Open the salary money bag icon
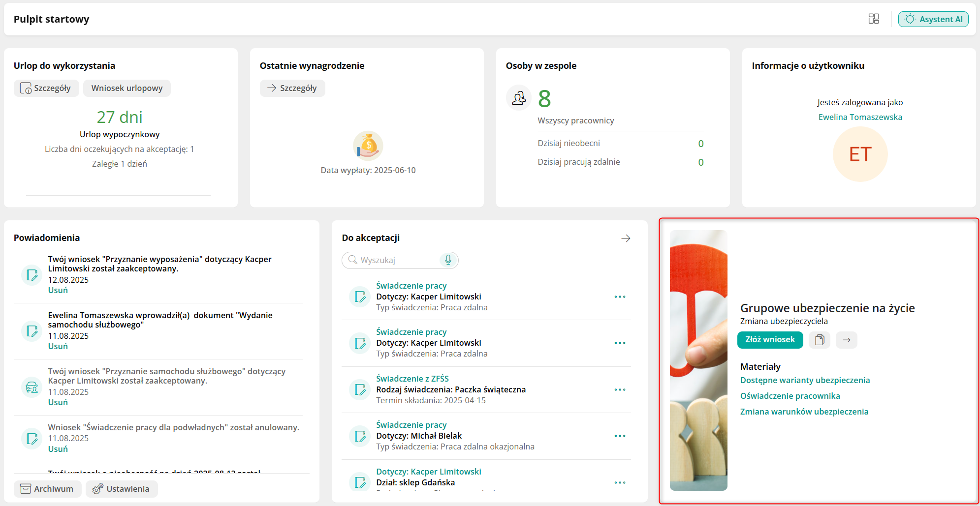Image resolution: width=980 pixels, height=506 pixels. [368, 146]
